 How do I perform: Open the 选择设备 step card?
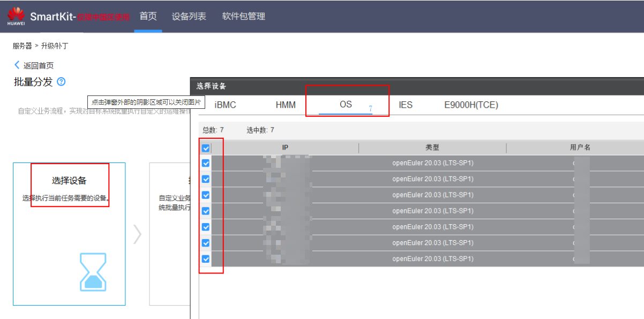click(x=69, y=234)
